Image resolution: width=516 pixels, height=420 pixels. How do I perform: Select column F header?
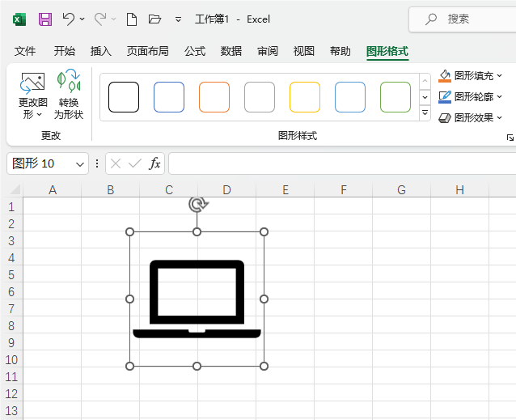point(344,190)
